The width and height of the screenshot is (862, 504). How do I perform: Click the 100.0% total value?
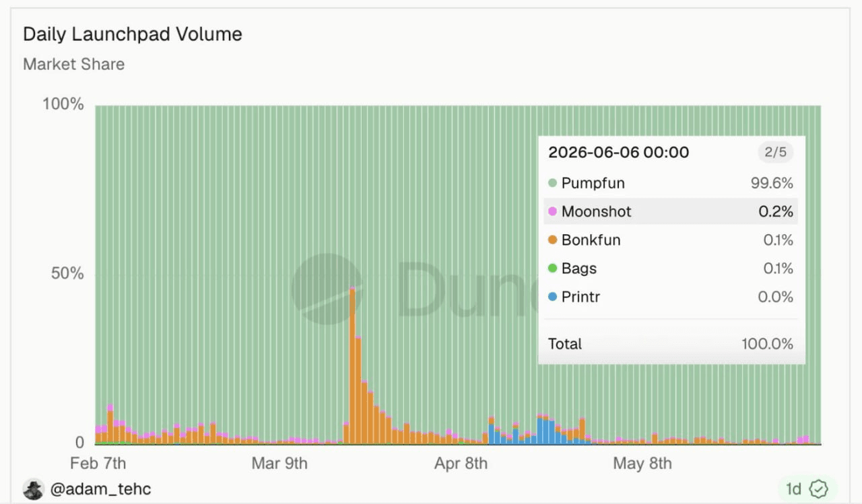768,344
